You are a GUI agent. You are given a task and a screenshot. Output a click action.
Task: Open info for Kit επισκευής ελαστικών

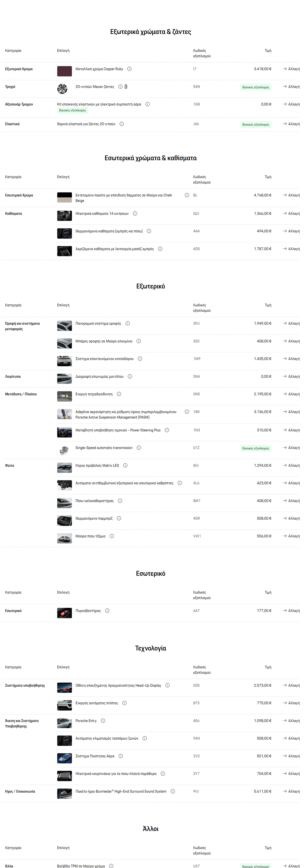point(147,105)
